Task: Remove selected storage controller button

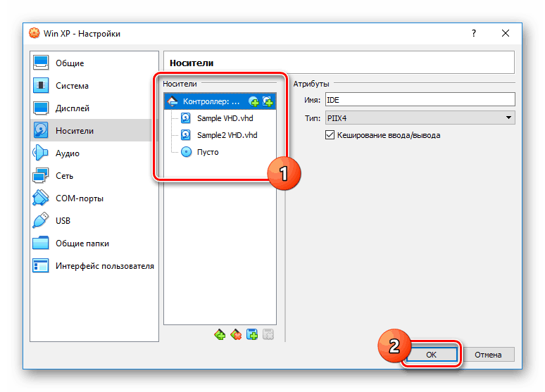Action: coord(236,335)
